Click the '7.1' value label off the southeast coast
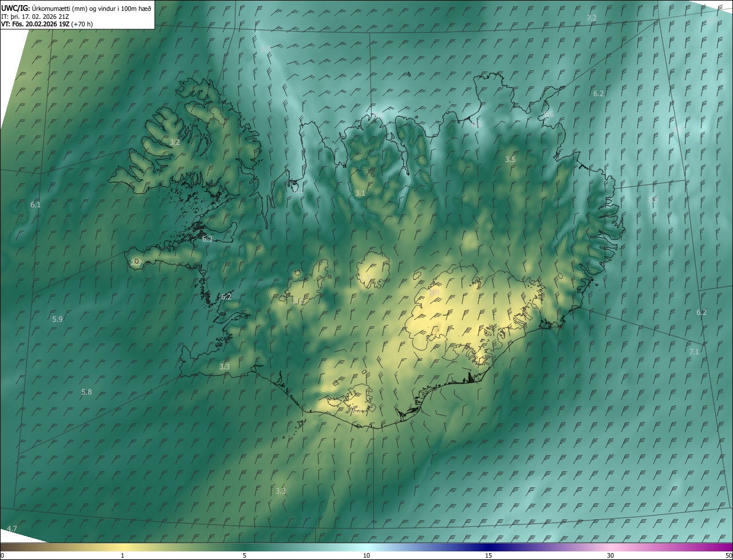The image size is (733, 560). pos(694,352)
